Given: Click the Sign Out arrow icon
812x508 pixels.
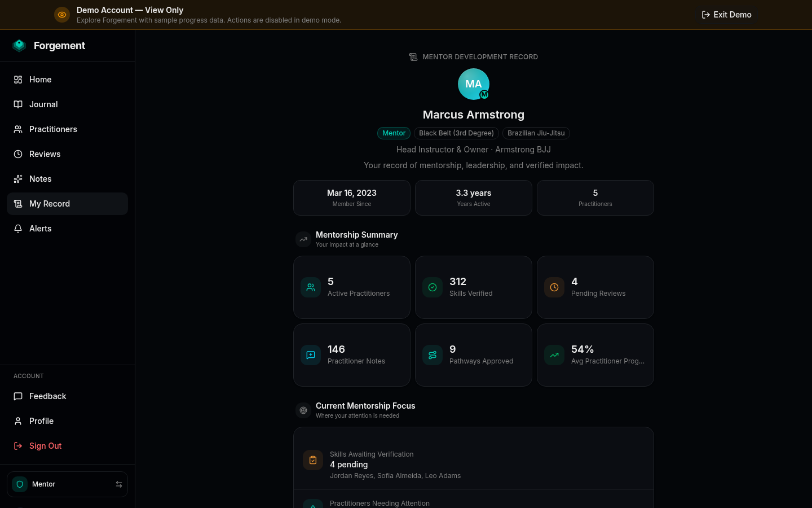Looking at the screenshot, I should 18,446.
